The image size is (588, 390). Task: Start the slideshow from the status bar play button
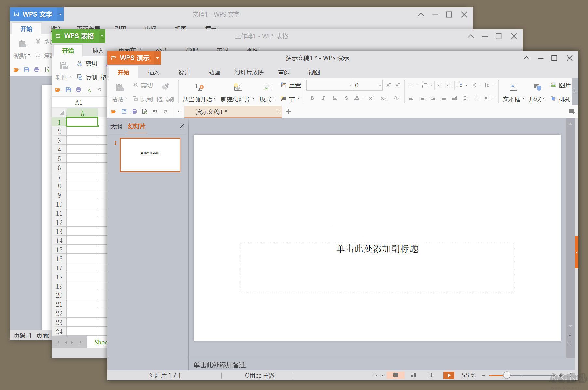click(448, 375)
